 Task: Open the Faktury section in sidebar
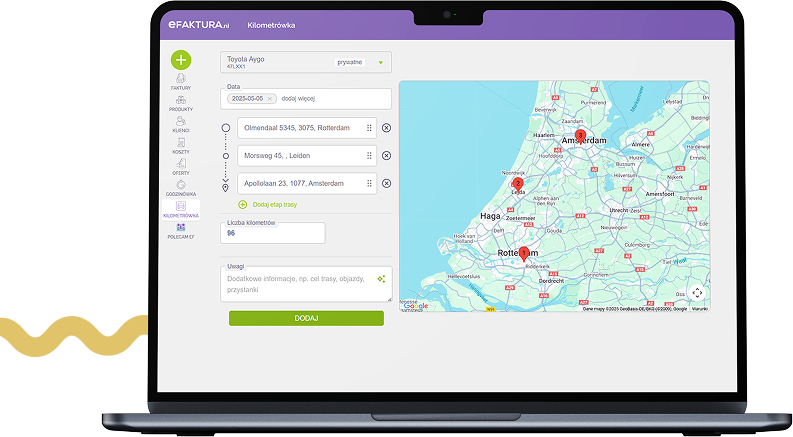click(x=180, y=81)
